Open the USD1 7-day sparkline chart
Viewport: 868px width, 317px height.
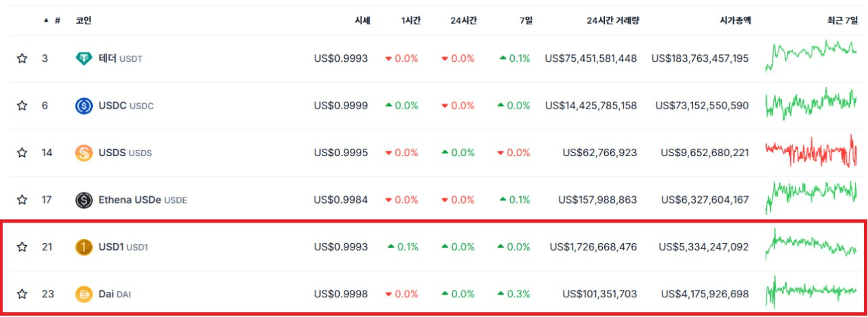click(x=811, y=246)
